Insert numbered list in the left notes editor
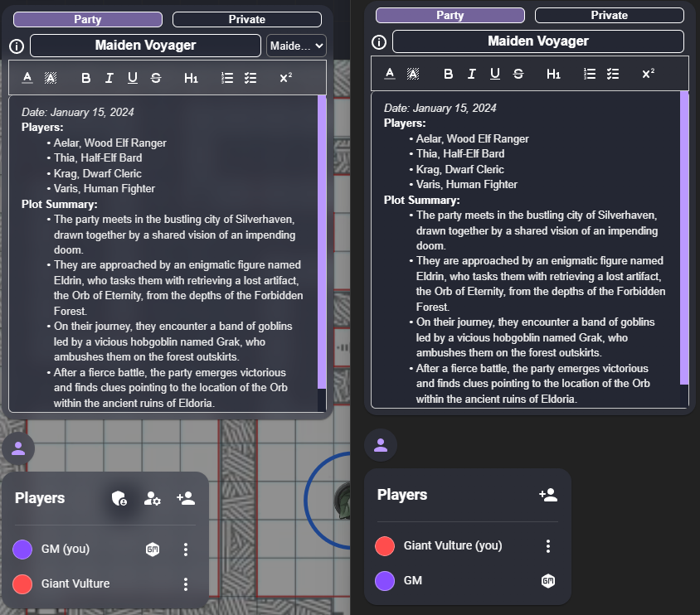700x615 pixels. coord(227,78)
